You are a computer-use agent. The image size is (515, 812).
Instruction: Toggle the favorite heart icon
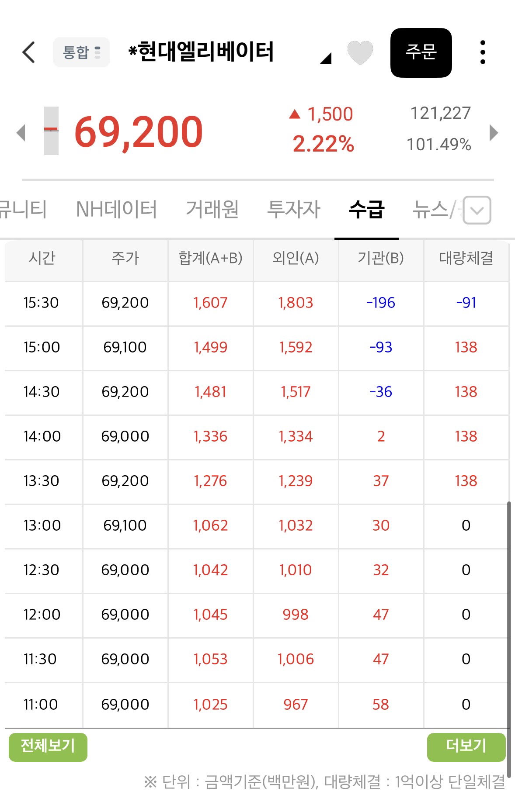(360, 52)
